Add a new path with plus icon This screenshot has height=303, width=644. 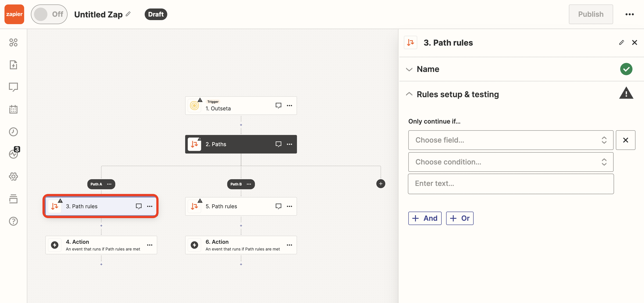point(381,184)
